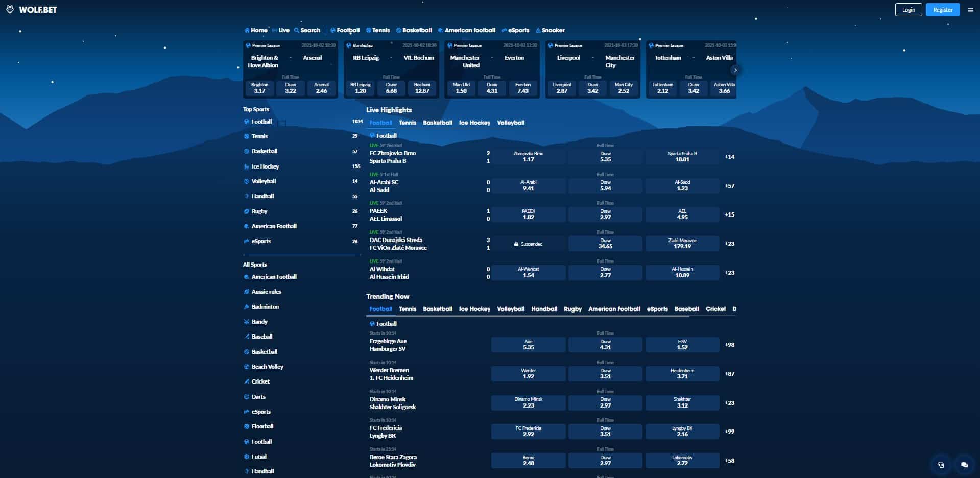Screen dimensions: 980x478
Task: Open the support headset icon
Action: (x=941, y=465)
